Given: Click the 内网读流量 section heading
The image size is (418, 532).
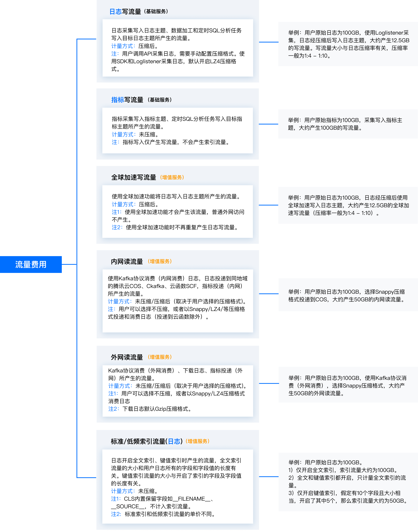Looking at the screenshot, I should 127,261.
